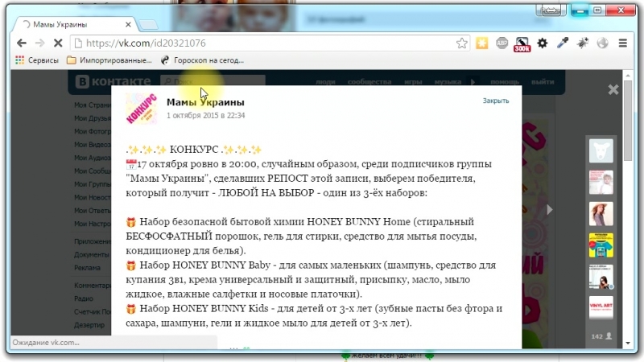Image resolution: width=644 pixels, height=362 pixels.
Task: Open the 300k extension icon
Action: point(522,43)
